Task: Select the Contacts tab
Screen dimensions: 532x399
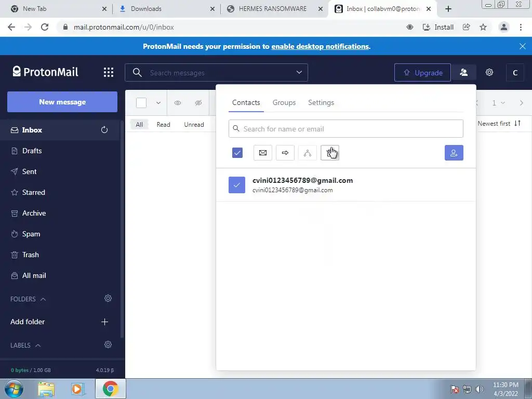Action: click(x=246, y=102)
